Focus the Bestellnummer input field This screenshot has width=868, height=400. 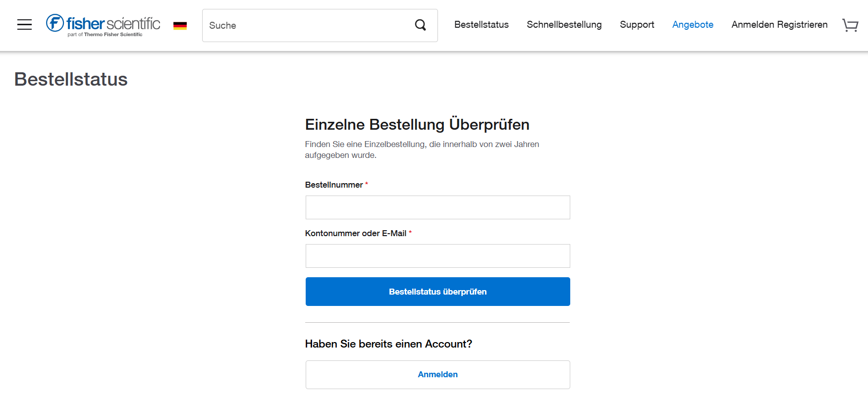[437, 207]
